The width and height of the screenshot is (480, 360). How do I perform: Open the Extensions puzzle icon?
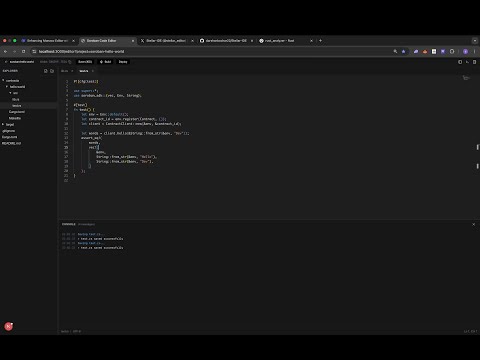coord(452,51)
